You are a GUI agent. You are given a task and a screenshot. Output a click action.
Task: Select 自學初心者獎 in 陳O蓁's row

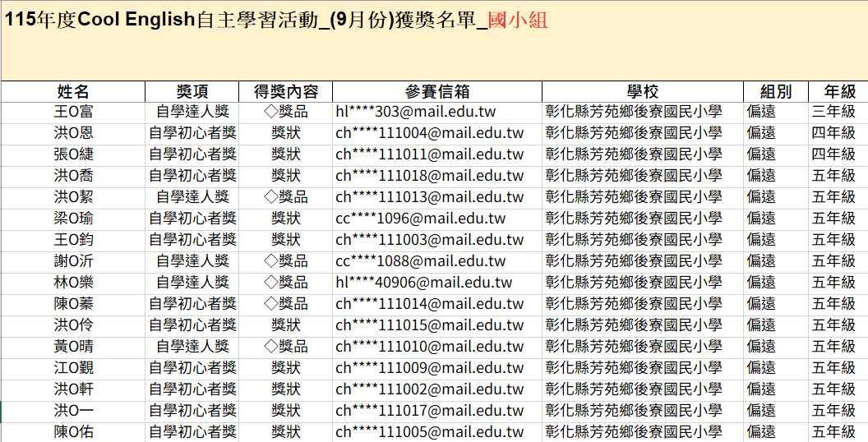point(192,304)
